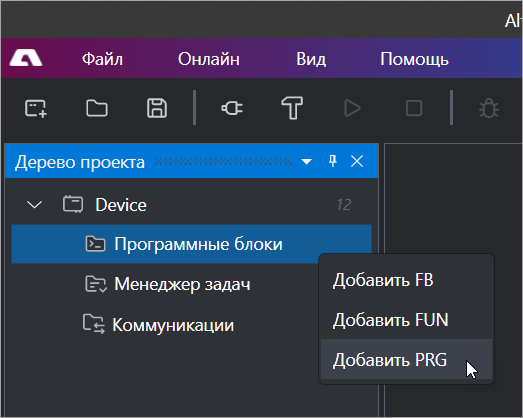
Task: Collapse the Device tree node
Action: point(34,204)
